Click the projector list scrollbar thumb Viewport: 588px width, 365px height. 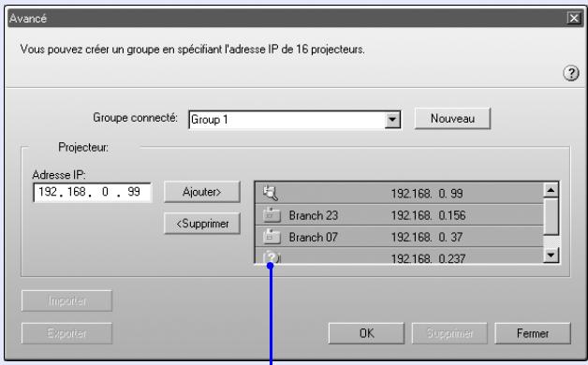pyautogui.click(x=551, y=217)
